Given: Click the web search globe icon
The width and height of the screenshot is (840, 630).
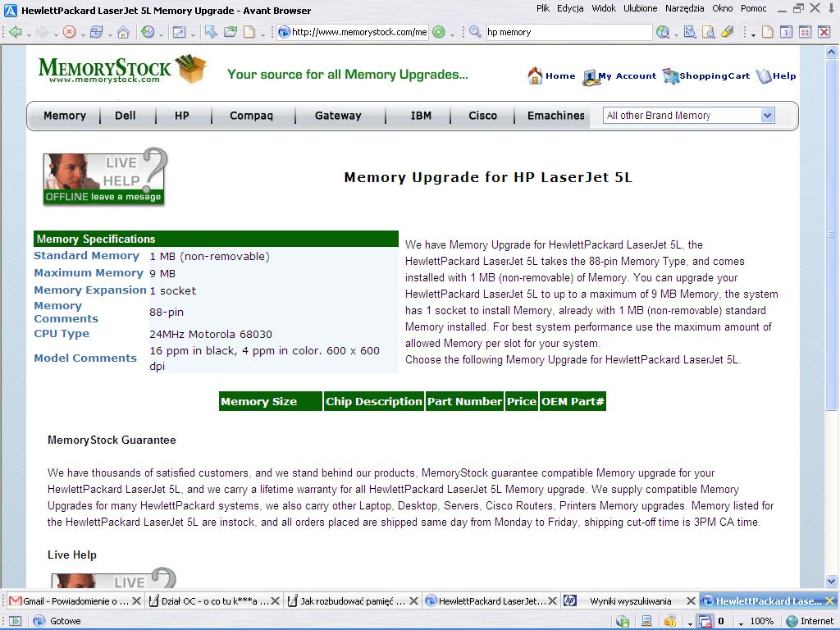Looking at the screenshot, I should [x=663, y=32].
